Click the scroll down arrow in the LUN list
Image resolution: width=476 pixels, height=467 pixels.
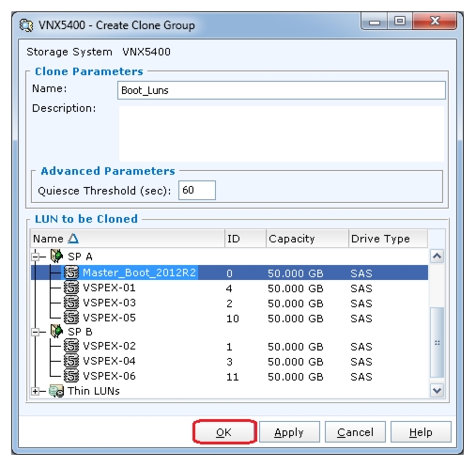437,390
